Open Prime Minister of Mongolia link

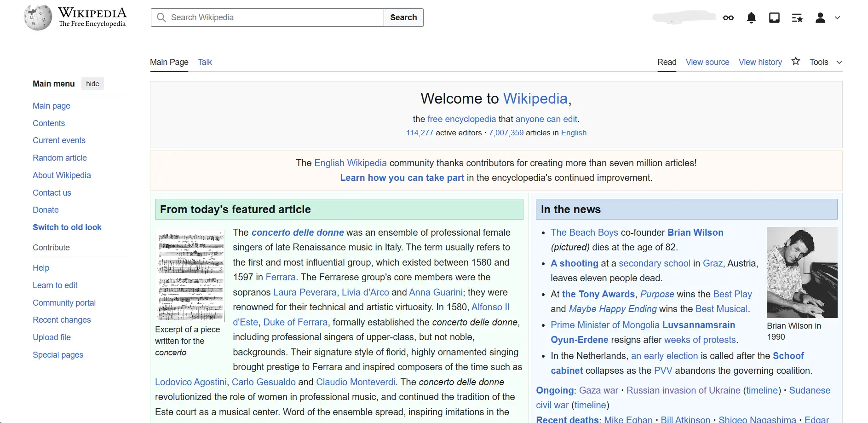point(605,325)
